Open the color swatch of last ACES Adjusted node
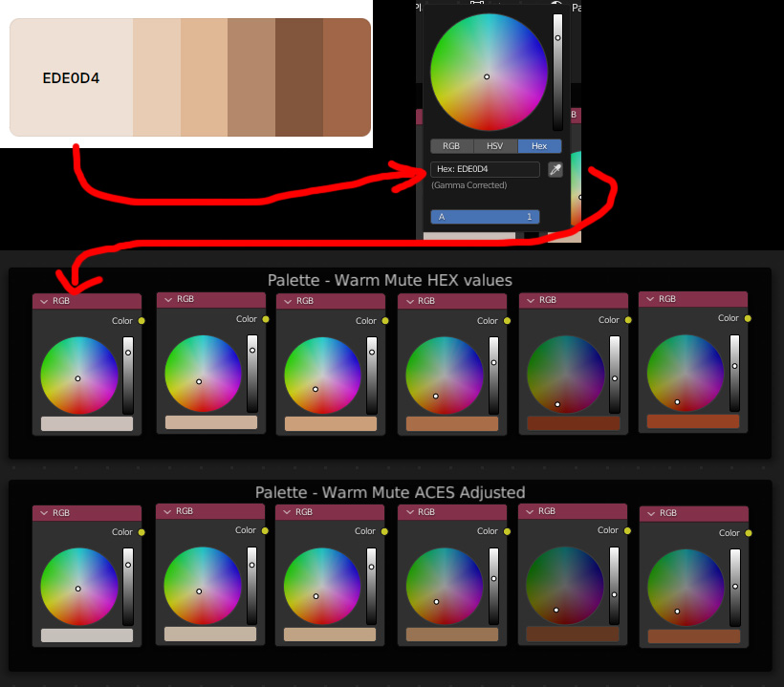784x687 pixels. click(694, 636)
